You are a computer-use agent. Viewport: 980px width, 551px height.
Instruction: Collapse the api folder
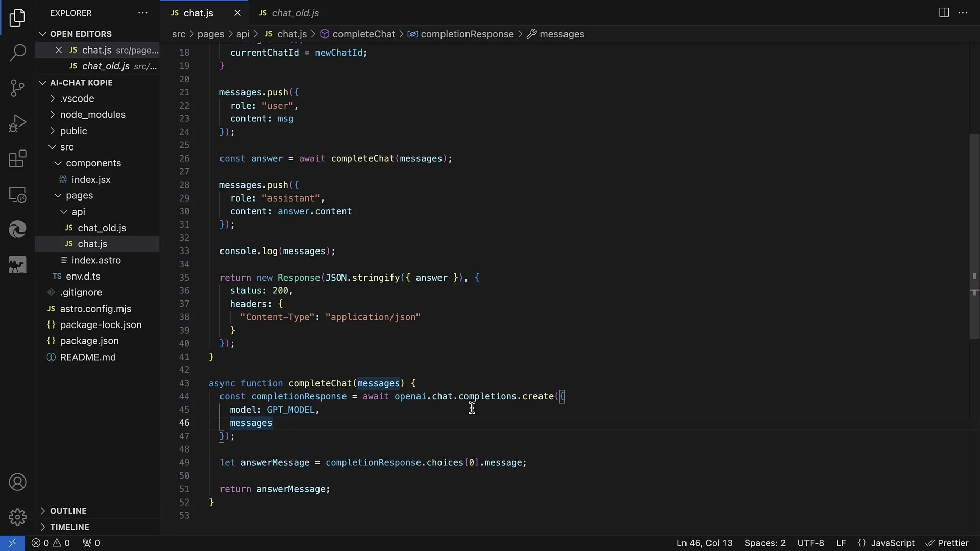[64, 212]
